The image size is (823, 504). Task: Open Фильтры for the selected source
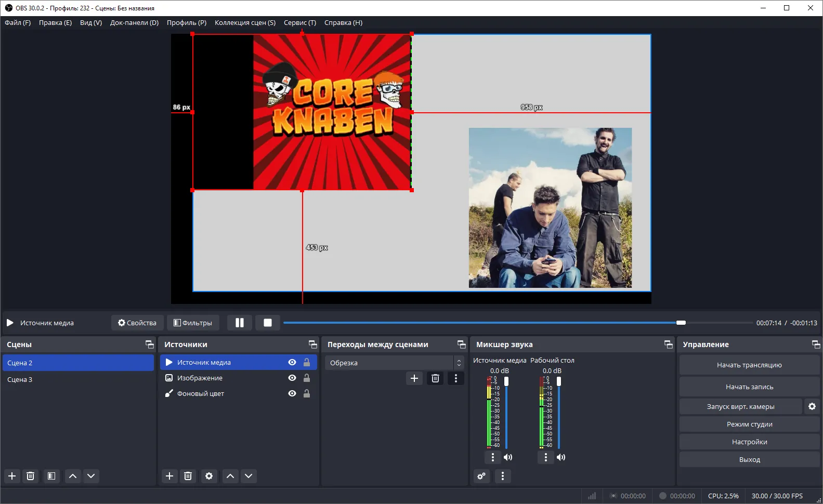click(193, 323)
